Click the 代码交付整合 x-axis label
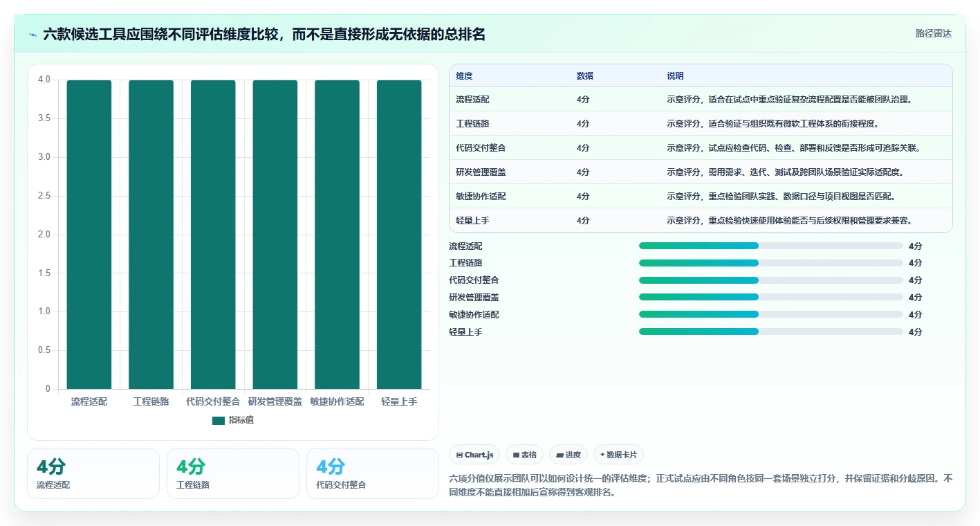This screenshot has height=526, width=980. (x=213, y=401)
